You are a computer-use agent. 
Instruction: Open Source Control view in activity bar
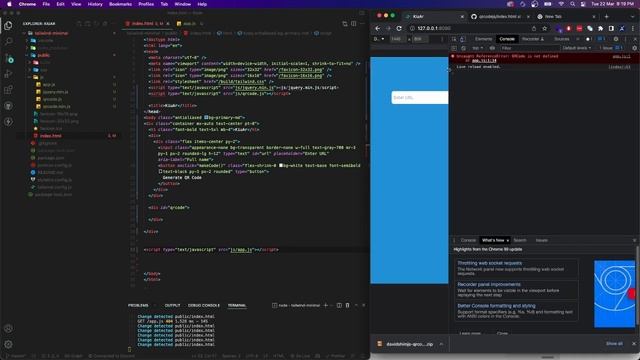coord(9,58)
